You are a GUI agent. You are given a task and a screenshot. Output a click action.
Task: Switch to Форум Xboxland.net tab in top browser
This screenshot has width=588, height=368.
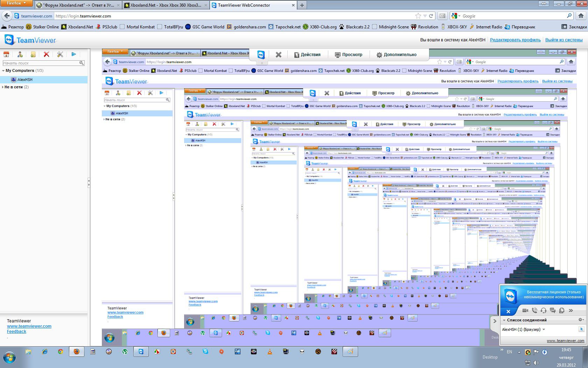click(78, 5)
